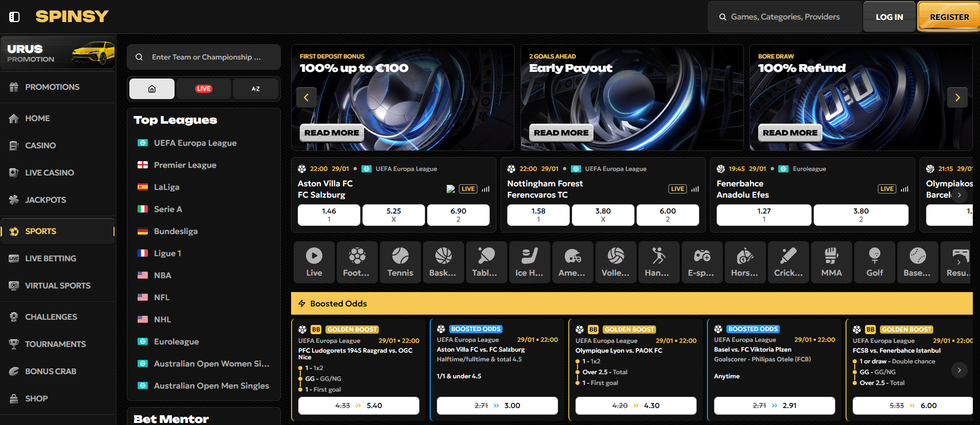Pick the draw at 3.80 for Nottingham Forest

tap(603, 215)
